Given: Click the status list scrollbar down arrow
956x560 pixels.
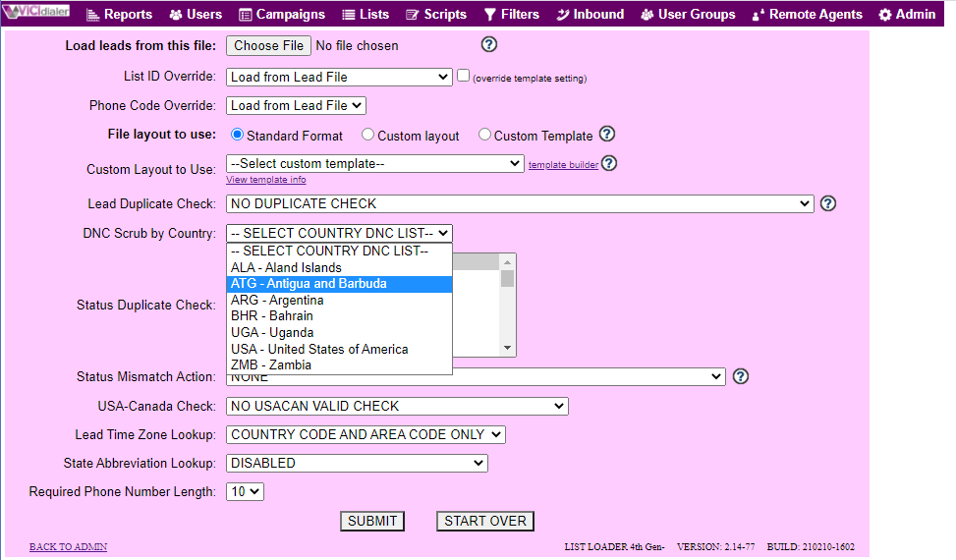Looking at the screenshot, I should (507, 348).
